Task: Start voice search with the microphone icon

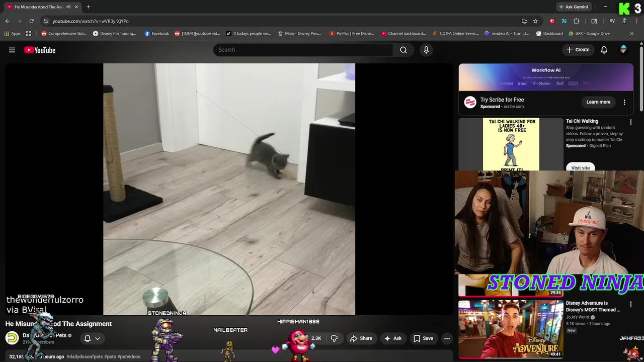Action: pos(426,50)
